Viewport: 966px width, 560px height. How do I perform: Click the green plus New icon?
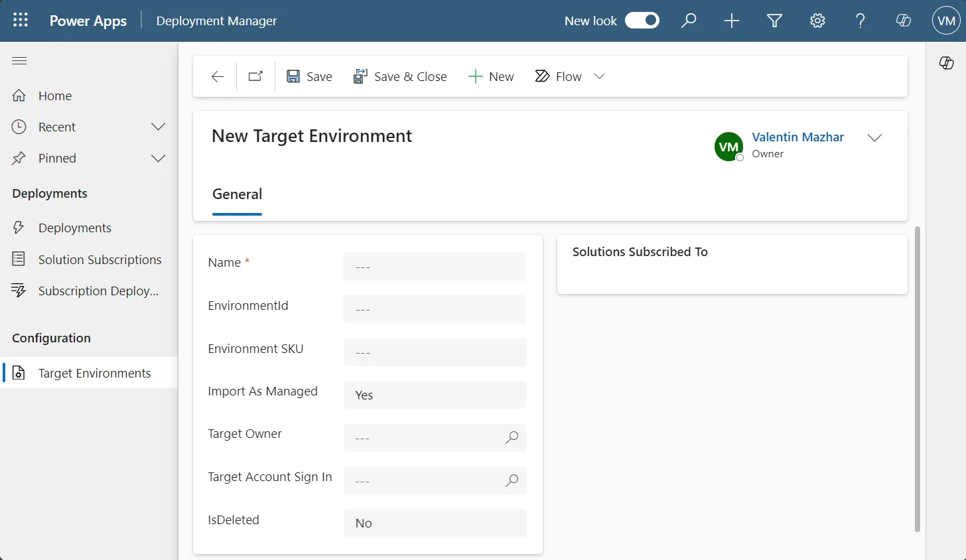[x=475, y=76]
